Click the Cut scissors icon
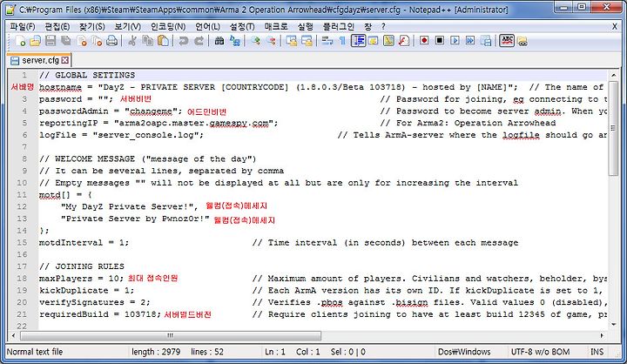 click(132, 41)
